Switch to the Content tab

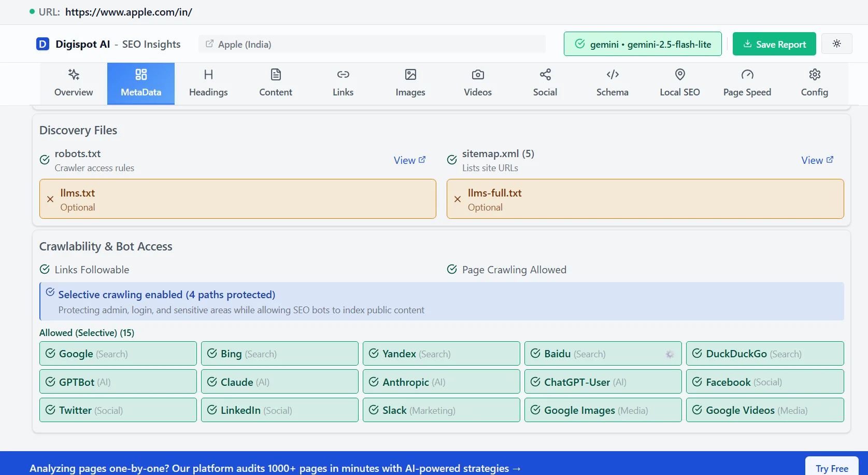click(x=275, y=83)
